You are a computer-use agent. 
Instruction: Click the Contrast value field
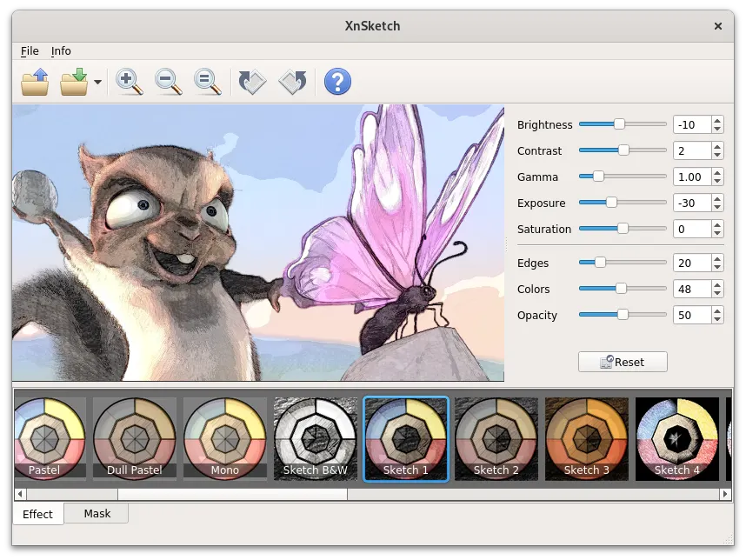point(692,150)
